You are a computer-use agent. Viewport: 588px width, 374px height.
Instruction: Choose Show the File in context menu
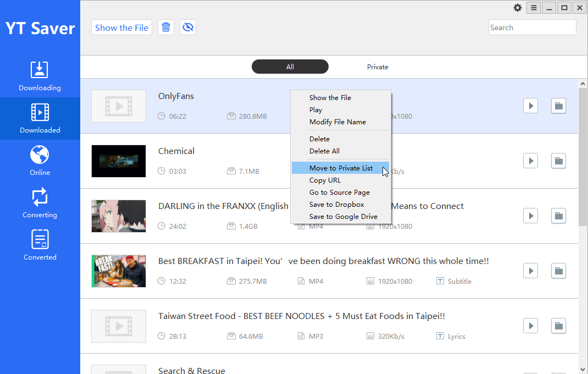pos(341,98)
